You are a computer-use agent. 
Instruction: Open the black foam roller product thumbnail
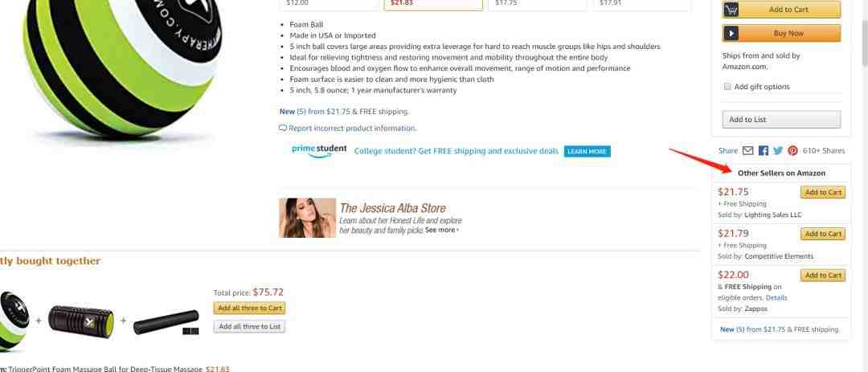(81, 321)
